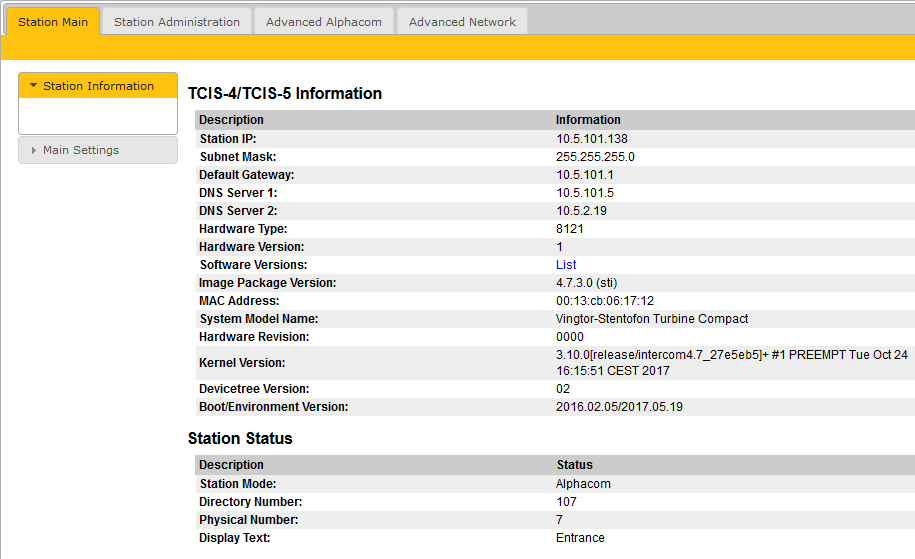Collapse the Station Information sidebar section
Image resolution: width=915 pixels, height=559 pixels.
pos(98,86)
